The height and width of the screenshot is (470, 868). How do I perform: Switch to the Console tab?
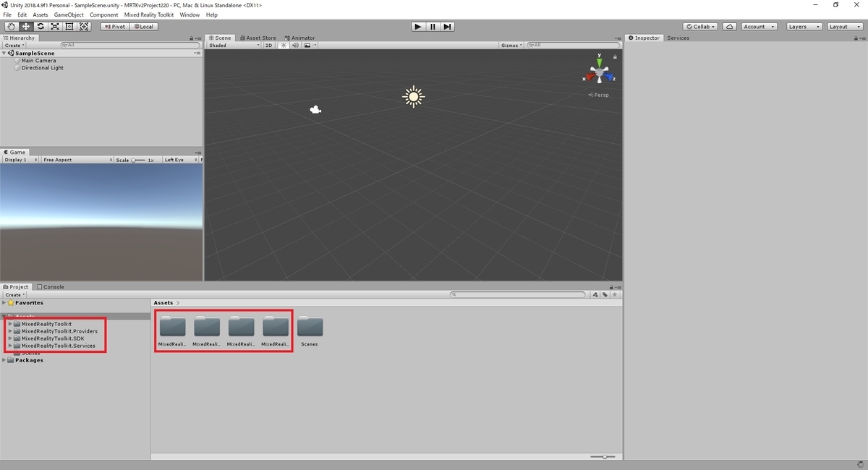coord(51,286)
